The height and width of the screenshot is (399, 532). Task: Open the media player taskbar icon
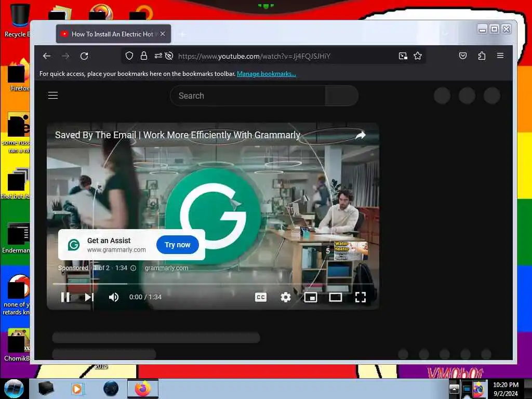pyautogui.click(x=77, y=389)
